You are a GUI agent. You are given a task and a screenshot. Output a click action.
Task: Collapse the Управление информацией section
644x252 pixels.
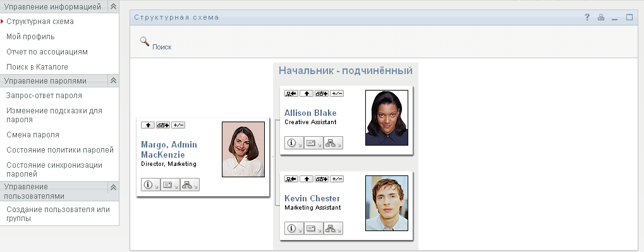(x=113, y=6)
